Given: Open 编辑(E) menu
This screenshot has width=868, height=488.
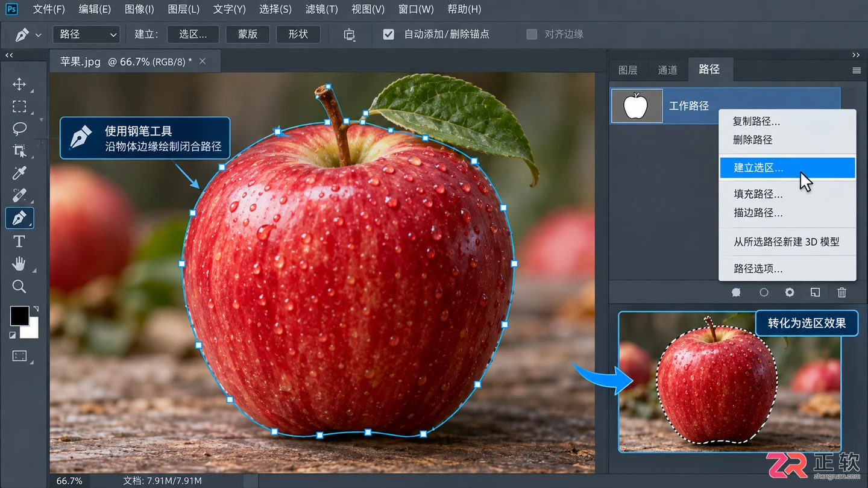Looking at the screenshot, I should click(95, 10).
